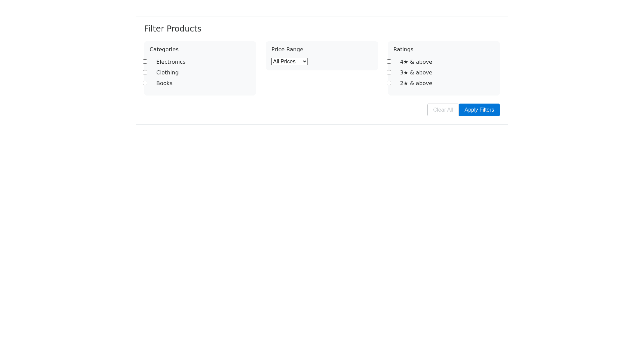Check the Books category checkbox
This screenshot has width=644, height=362.
click(145, 83)
